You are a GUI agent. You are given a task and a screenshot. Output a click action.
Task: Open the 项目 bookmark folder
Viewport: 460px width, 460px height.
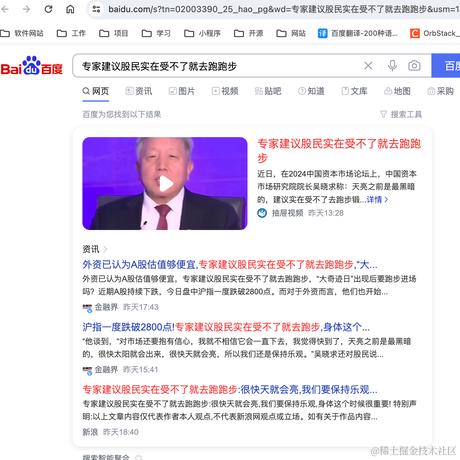[114, 33]
